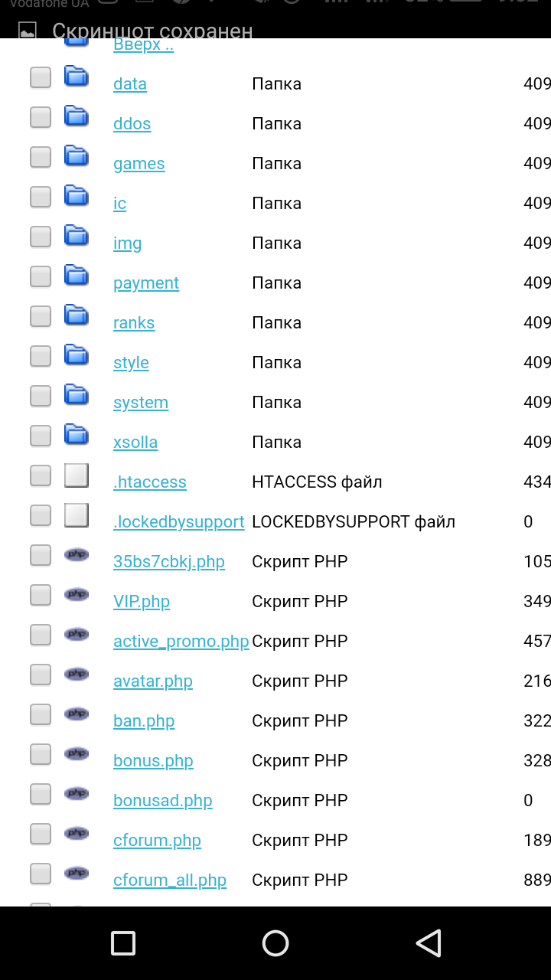
Task: Click the PHP icon next to ban.php
Action: 77,714
